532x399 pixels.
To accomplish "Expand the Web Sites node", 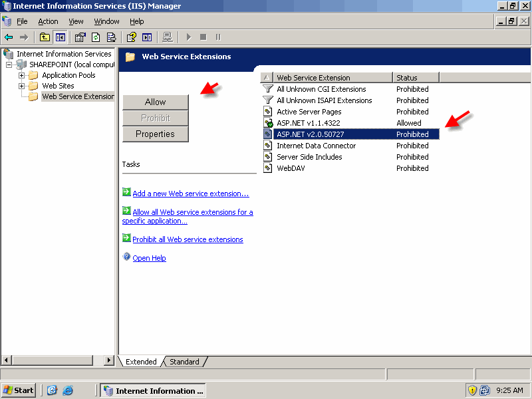I will coord(22,86).
